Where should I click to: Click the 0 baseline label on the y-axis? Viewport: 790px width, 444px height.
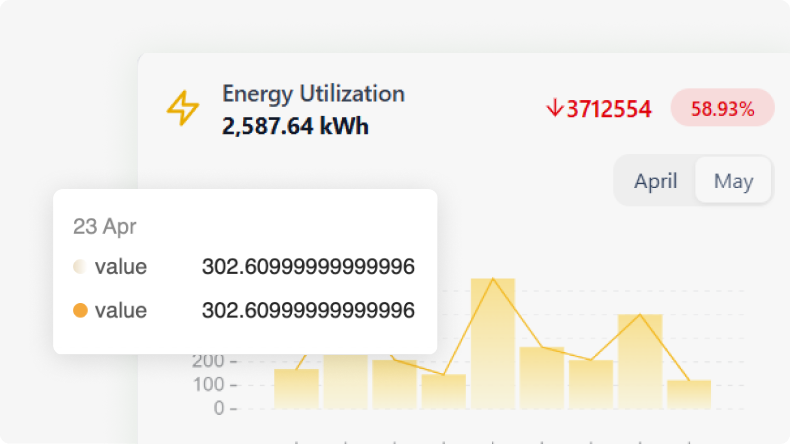coord(219,408)
